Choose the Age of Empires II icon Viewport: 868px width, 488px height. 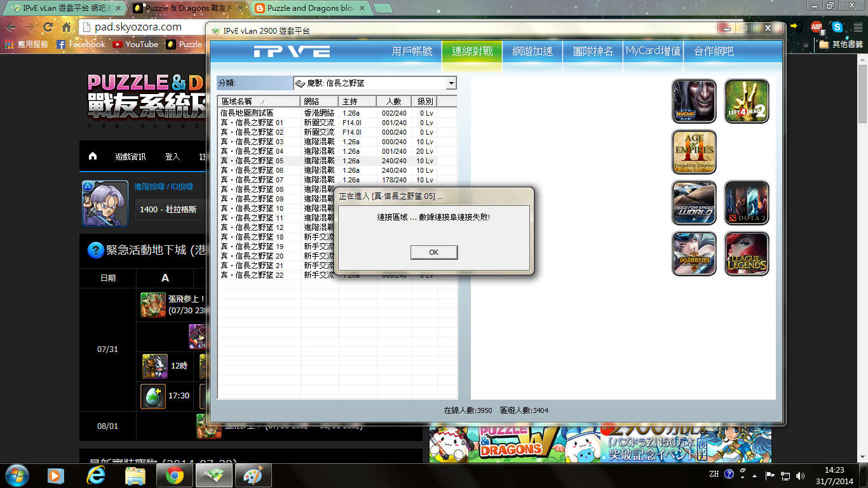tap(694, 152)
